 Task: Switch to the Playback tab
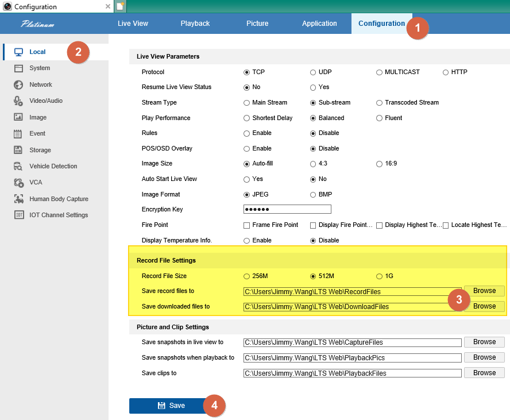point(195,24)
